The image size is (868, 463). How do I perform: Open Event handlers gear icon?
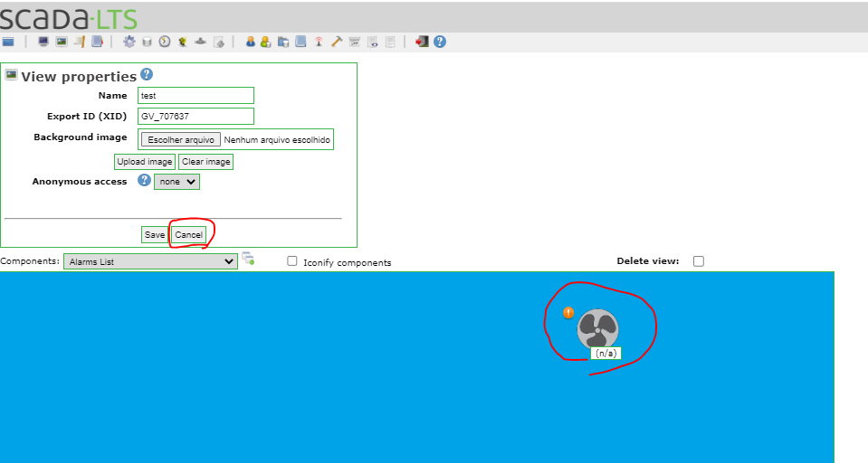[x=129, y=42]
